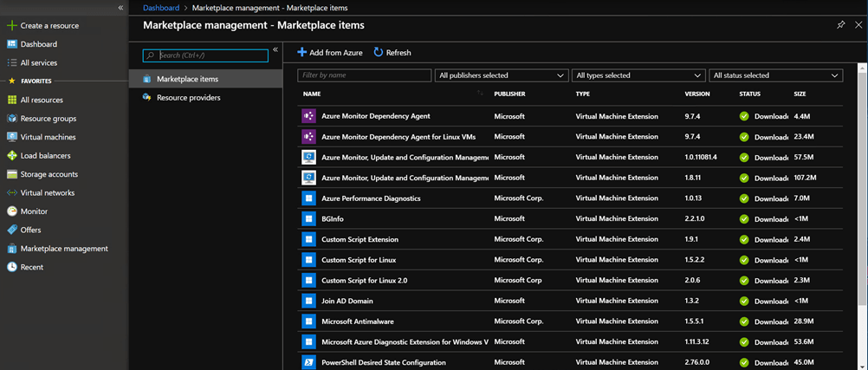Sort the table by NAME column
This screenshot has width=868, height=370.
(x=312, y=94)
